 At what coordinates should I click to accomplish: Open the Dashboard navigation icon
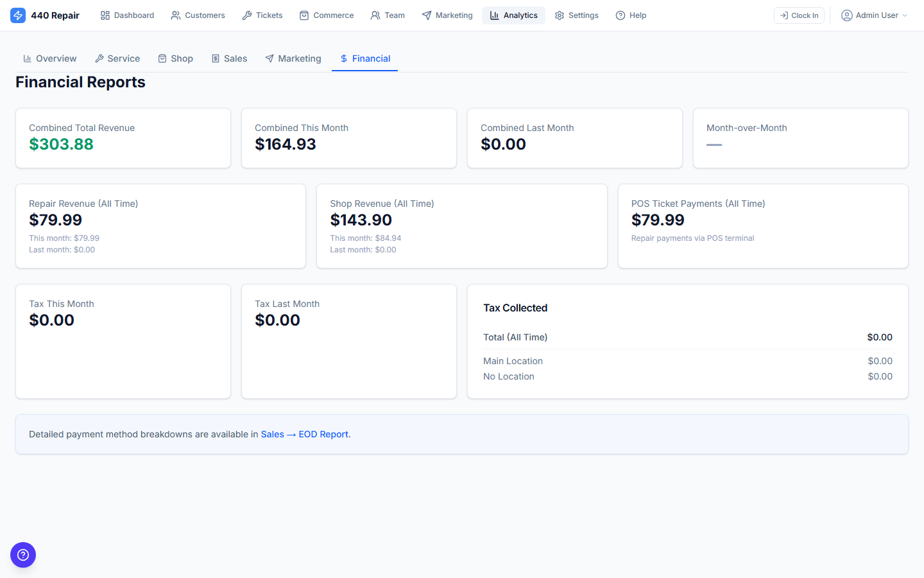tap(105, 15)
